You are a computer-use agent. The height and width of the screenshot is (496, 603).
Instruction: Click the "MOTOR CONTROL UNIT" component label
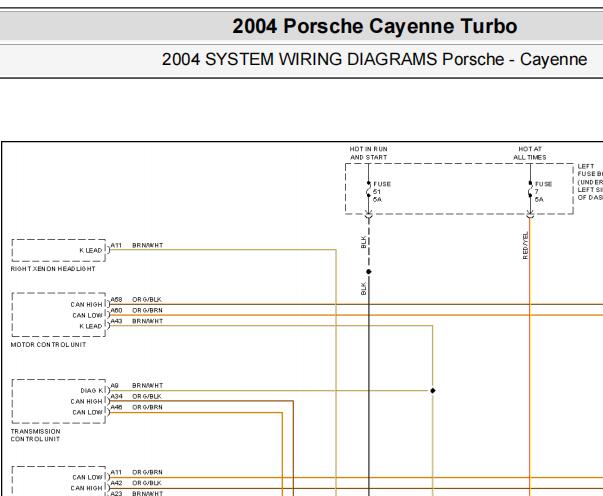click(x=48, y=345)
